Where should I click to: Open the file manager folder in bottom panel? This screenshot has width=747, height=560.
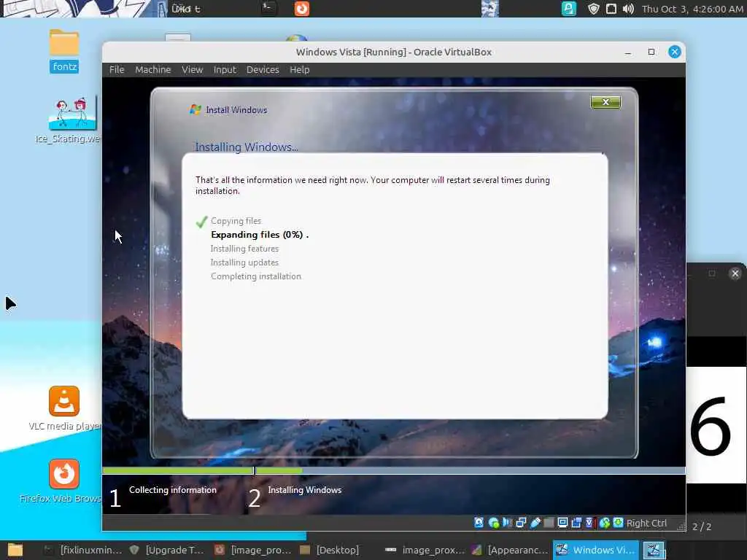coord(15,550)
